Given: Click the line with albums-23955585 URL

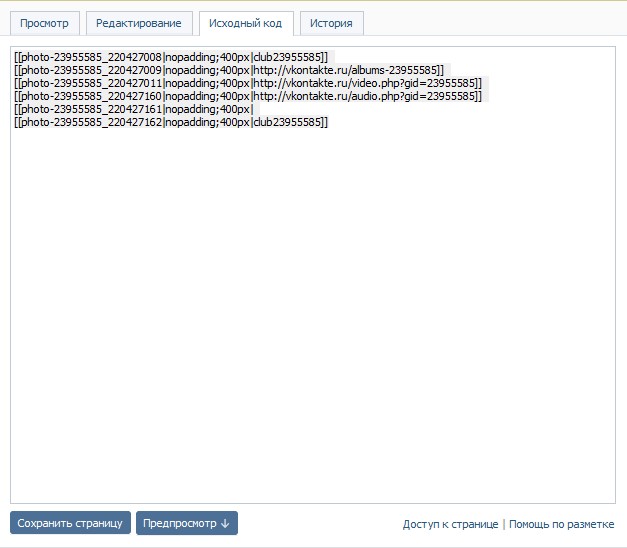Looking at the screenshot, I should pyautogui.click(x=229, y=70).
